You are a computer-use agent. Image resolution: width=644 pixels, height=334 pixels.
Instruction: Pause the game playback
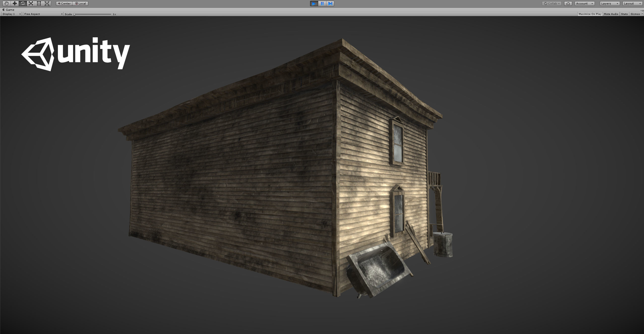pyautogui.click(x=322, y=4)
